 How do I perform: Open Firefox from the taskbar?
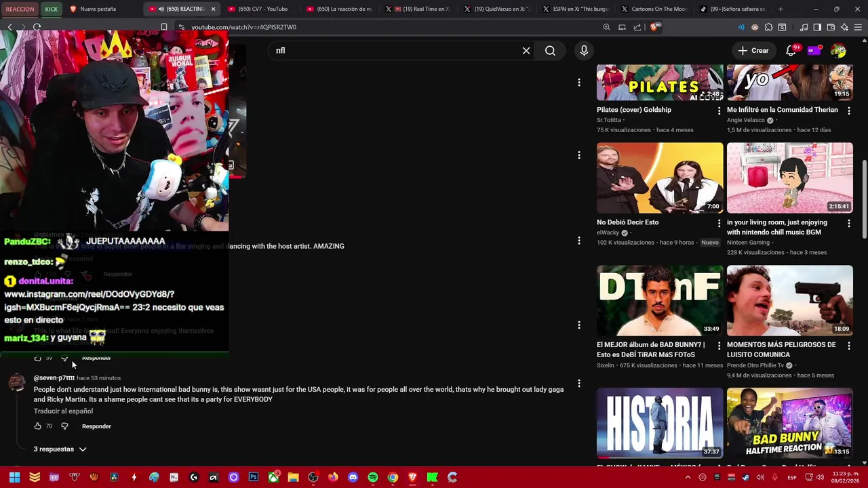[x=333, y=477]
